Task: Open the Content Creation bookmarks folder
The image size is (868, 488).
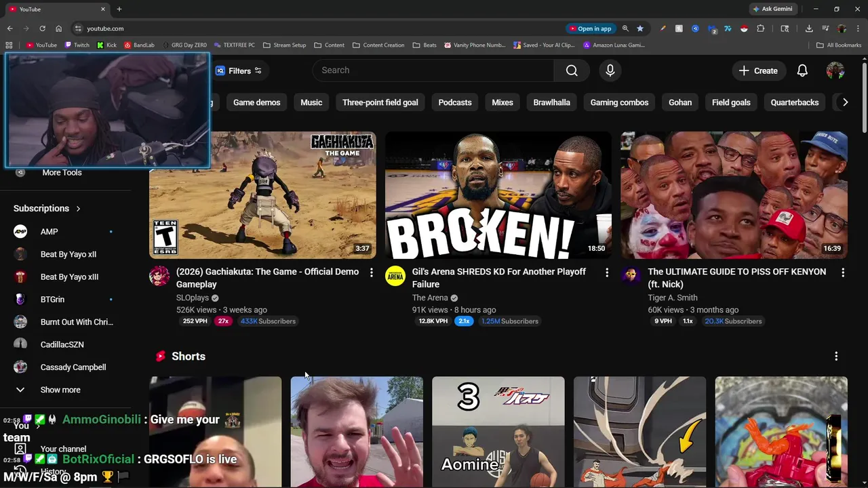Action: click(x=378, y=45)
